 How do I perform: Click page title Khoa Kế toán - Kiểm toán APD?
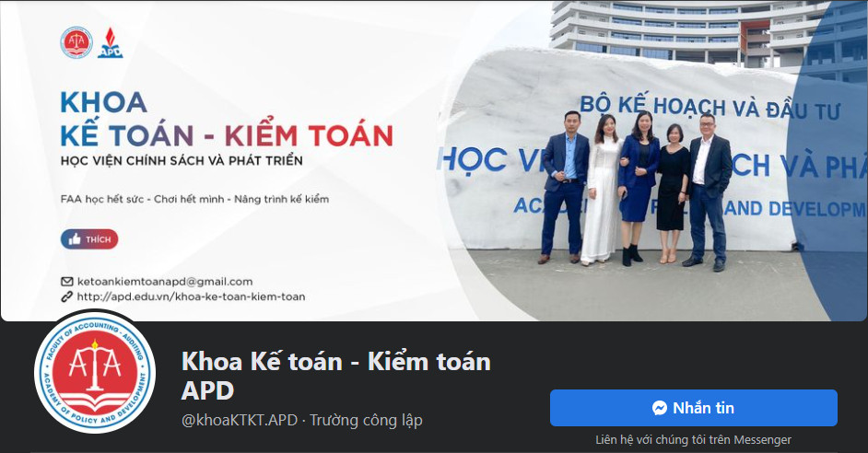(x=336, y=376)
